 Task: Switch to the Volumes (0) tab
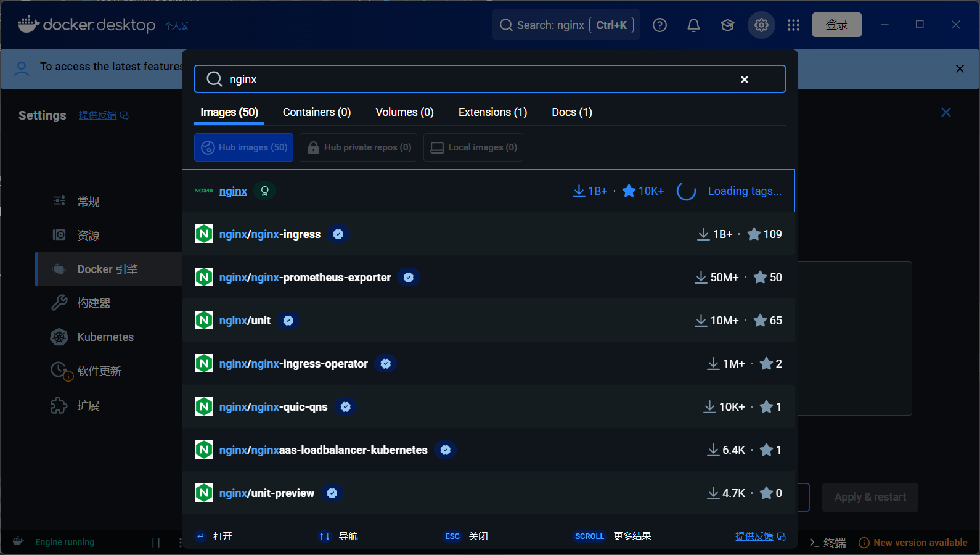click(404, 112)
